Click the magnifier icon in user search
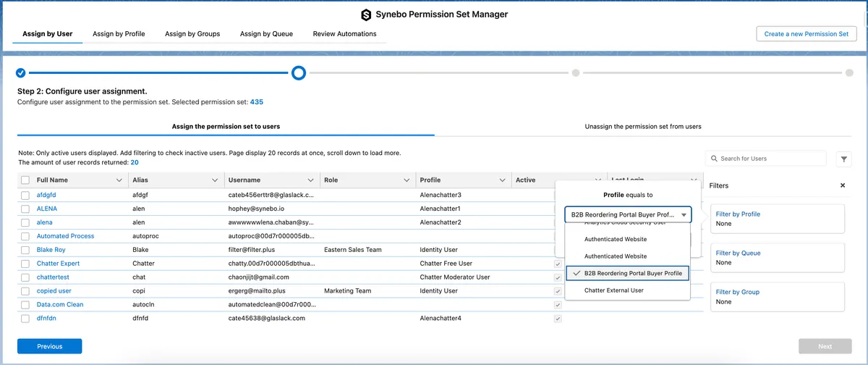 [715, 159]
